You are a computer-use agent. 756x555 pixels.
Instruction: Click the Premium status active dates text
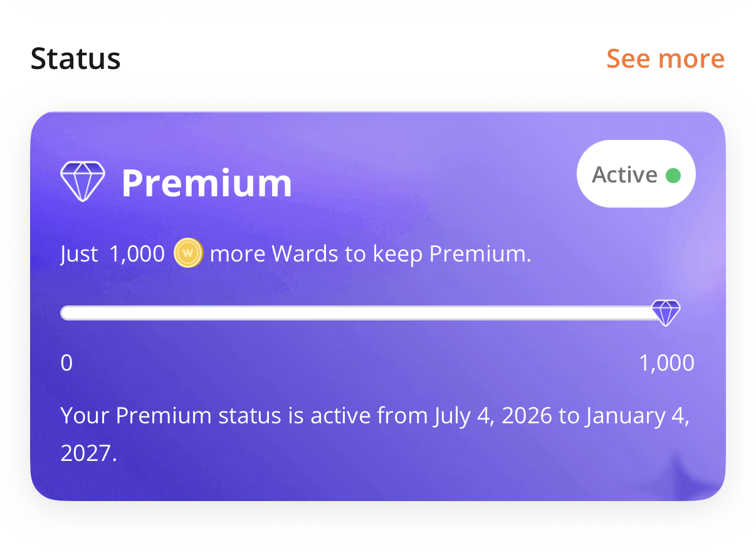(x=375, y=435)
